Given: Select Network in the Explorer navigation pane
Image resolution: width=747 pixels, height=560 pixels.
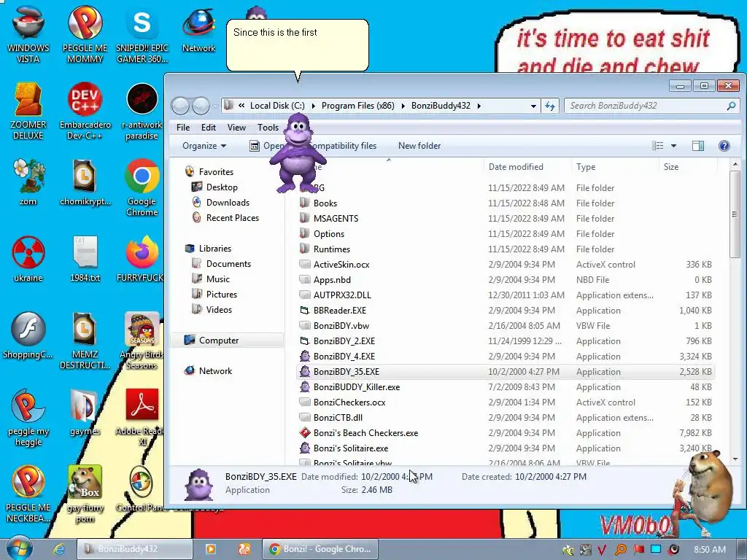Looking at the screenshot, I should [215, 371].
